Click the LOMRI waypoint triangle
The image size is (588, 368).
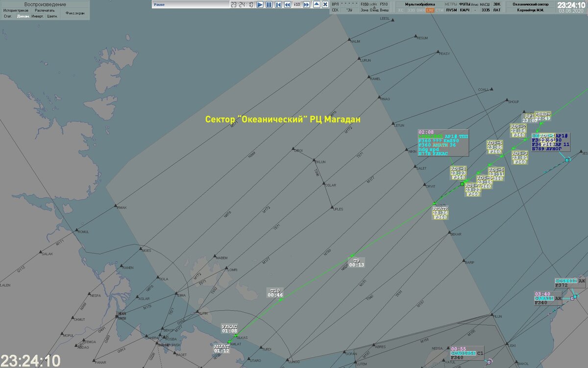click(226, 268)
